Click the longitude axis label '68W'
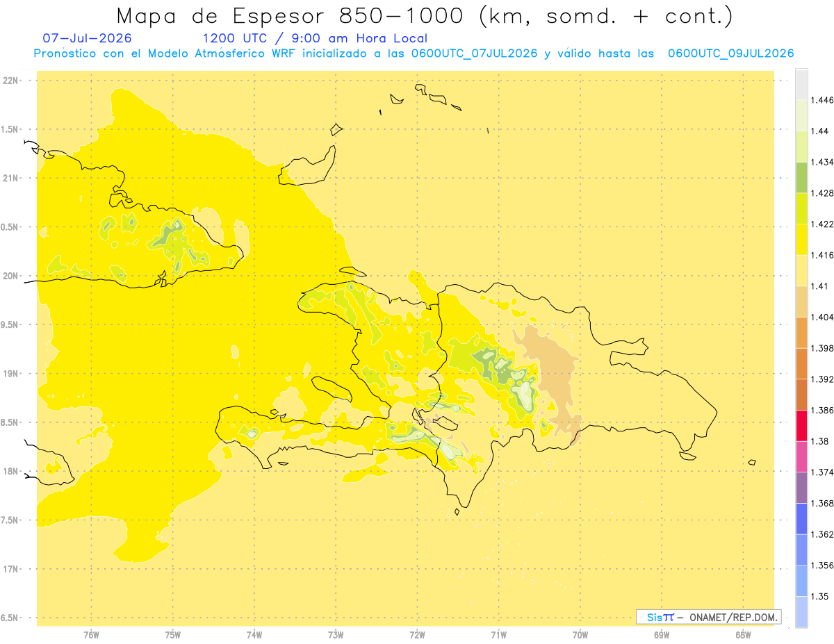This screenshot has width=834, height=644. coord(743,634)
